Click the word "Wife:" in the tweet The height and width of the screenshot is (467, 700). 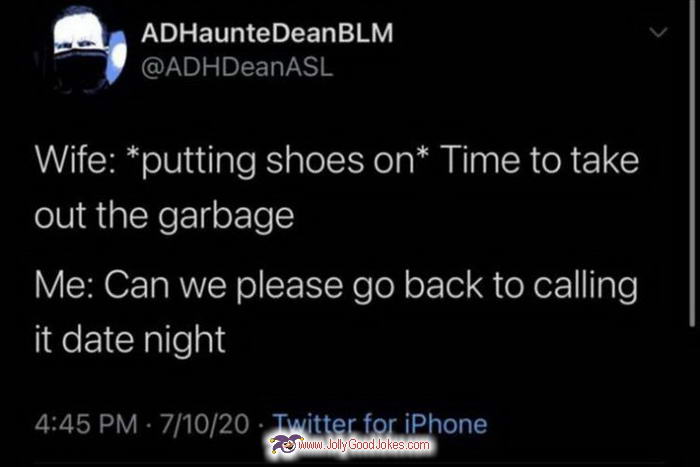tap(75, 161)
